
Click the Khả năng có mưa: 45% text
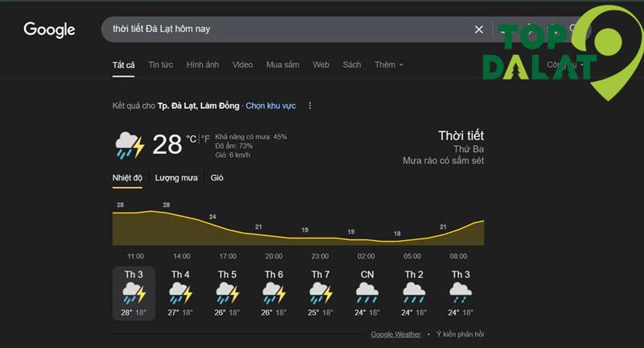pyautogui.click(x=251, y=137)
